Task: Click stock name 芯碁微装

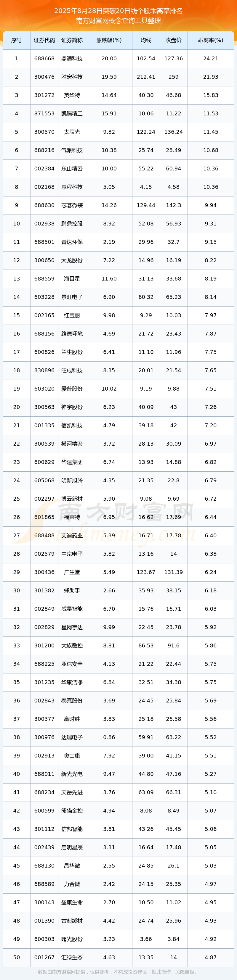Action: (72, 205)
